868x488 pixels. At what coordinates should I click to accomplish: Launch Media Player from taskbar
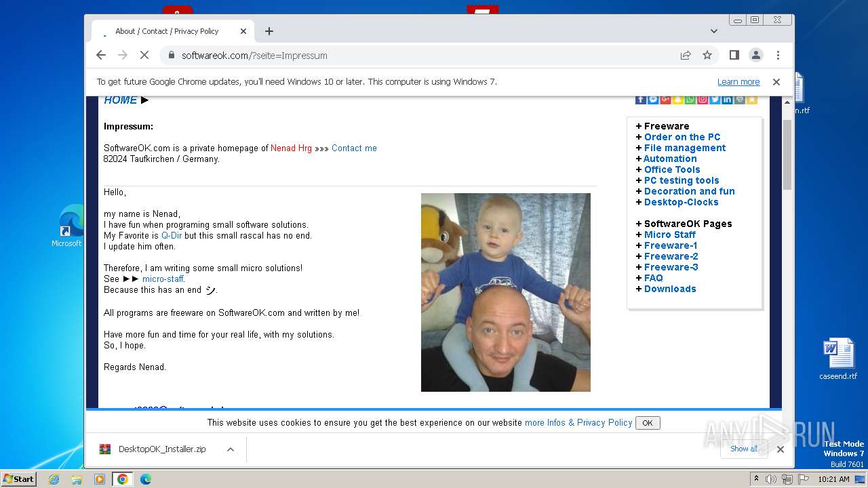[x=100, y=479]
